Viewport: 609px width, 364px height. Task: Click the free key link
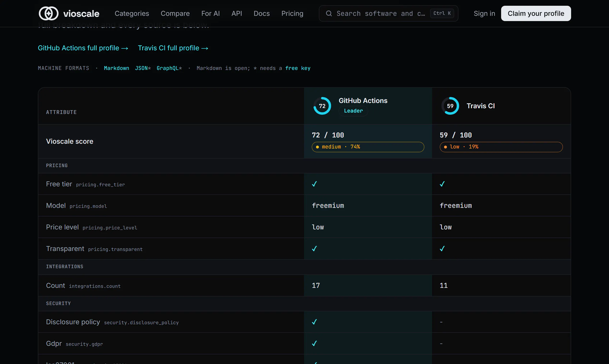coord(298,68)
